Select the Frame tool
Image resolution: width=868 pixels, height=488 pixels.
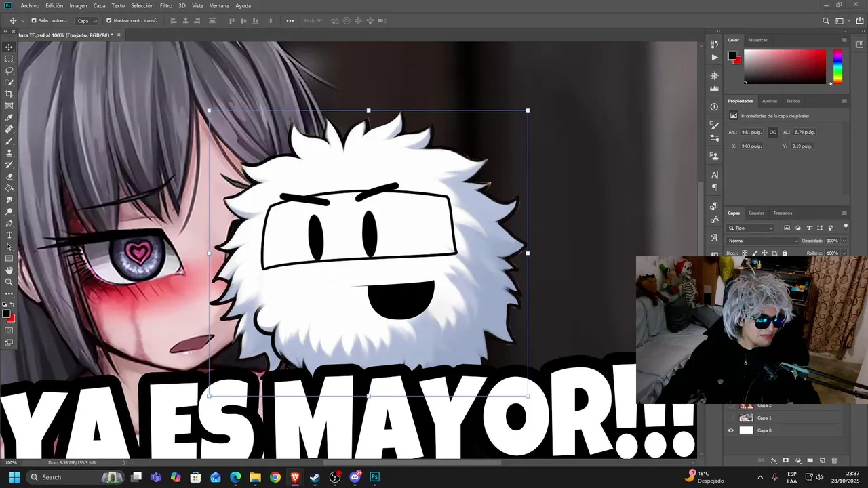pos(9,106)
